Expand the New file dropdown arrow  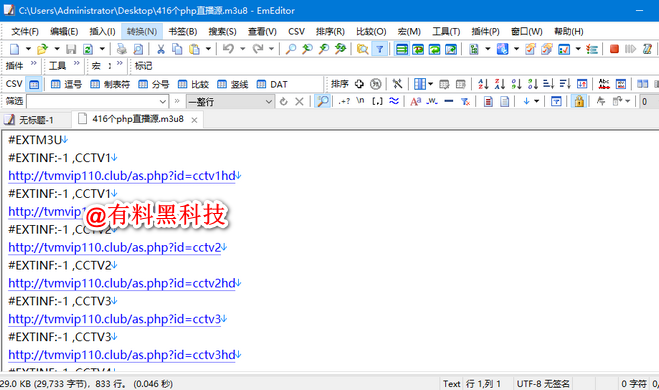(28, 49)
